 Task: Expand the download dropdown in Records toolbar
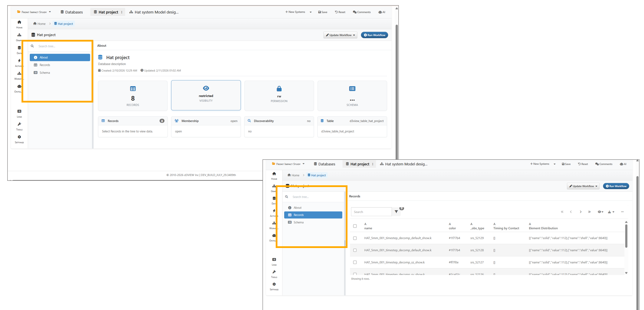611,212
